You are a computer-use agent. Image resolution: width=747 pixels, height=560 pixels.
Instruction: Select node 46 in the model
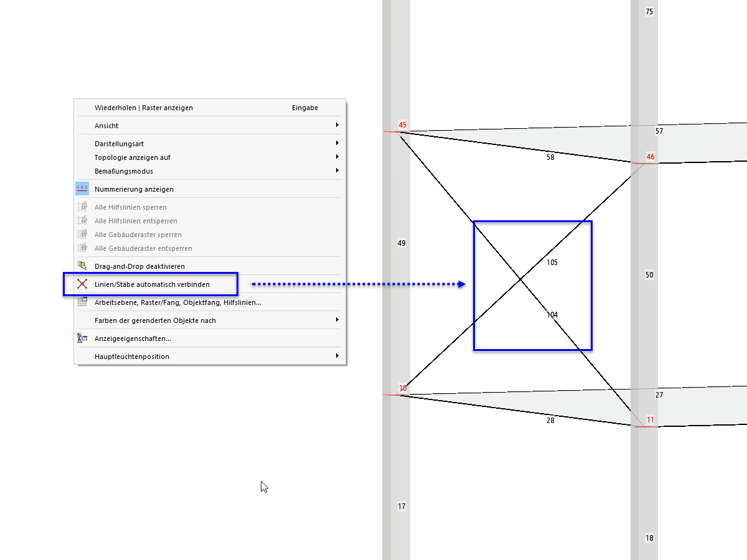pos(651,157)
